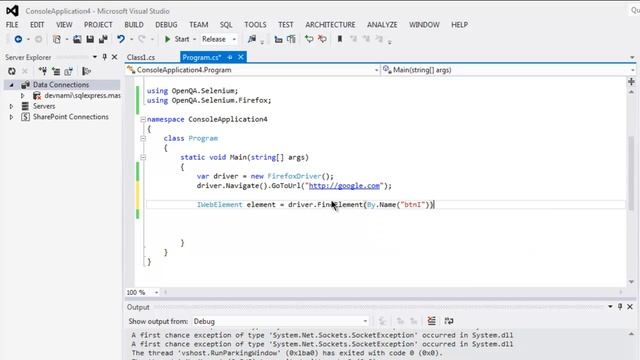This screenshot has width=640, height=360.
Task: Close the Program.cs tab
Action: (x=241, y=57)
